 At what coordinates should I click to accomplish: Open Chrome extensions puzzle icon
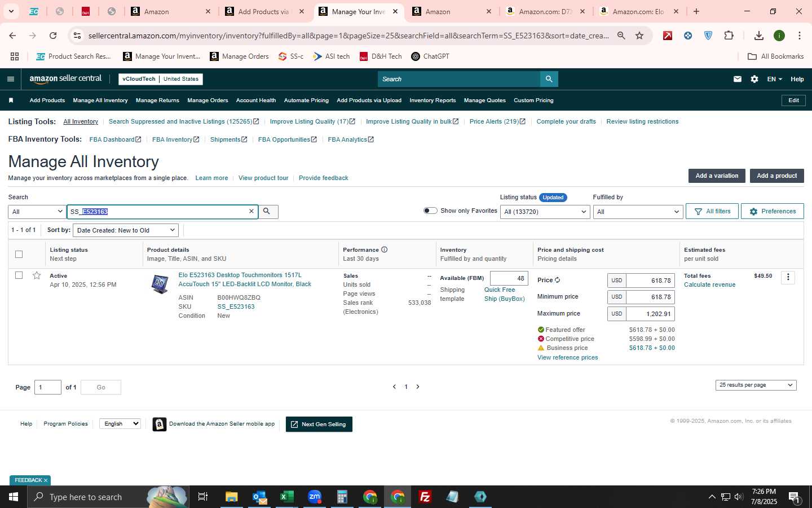click(x=729, y=36)
